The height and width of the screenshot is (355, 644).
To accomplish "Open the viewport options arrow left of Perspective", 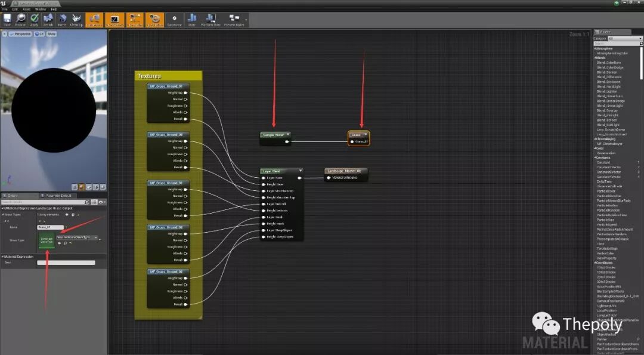I will click(x=5, y=34).
